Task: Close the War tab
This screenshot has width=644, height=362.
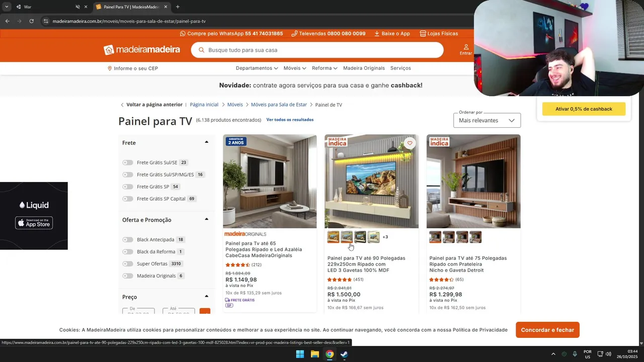Action: click(86, 7)
